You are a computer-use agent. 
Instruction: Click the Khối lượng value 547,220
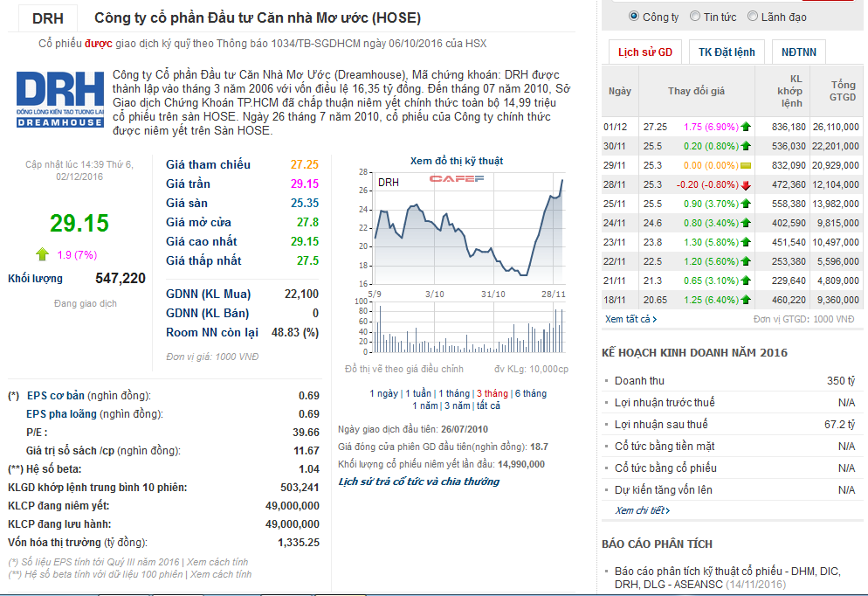[x=121, y=278]
